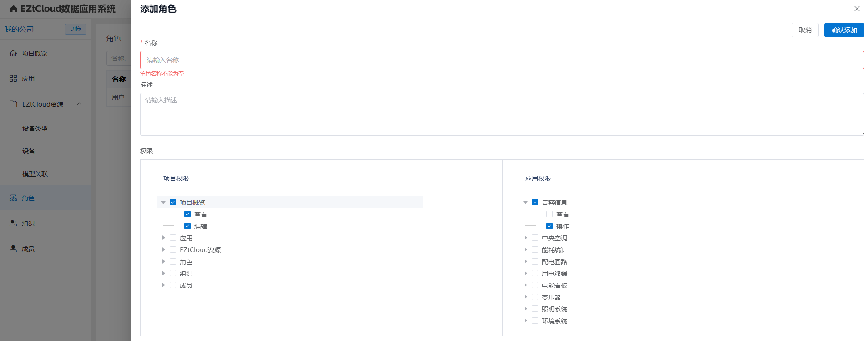Click the 组织 people icon in sidebar
Screen dimensions: 868x341
[x=13, y=224]
